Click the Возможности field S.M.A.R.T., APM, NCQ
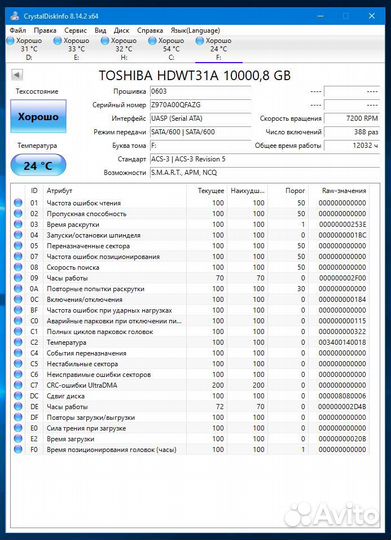This screenshot has height=540, width=391. click(x=265, y=173)
